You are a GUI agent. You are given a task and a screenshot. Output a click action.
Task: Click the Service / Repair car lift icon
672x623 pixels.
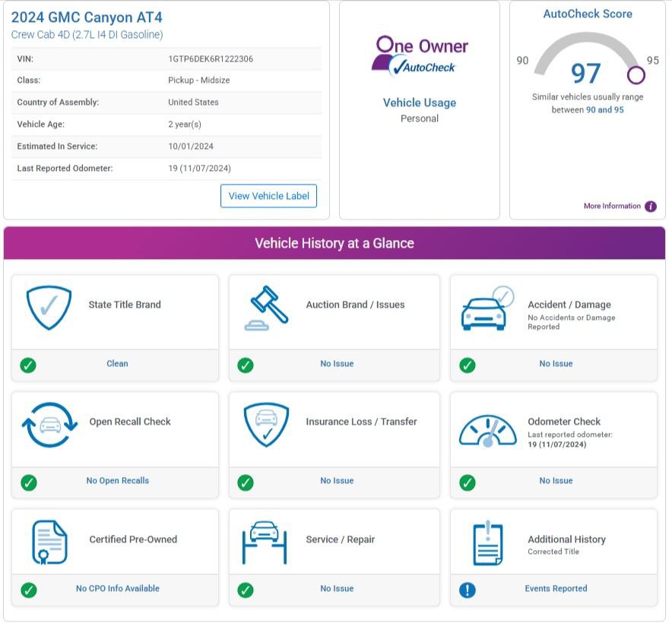(265, 542)
